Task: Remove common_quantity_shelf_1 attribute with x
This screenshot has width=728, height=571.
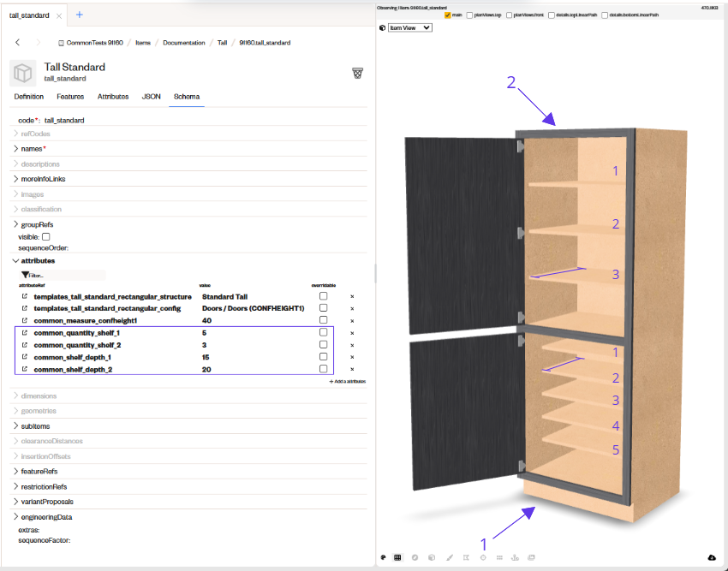Action: (352, 333)
